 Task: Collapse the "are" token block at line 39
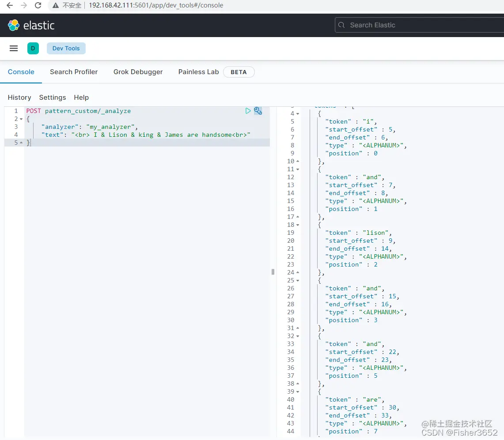pyautogui.click(x=298, y=391)
